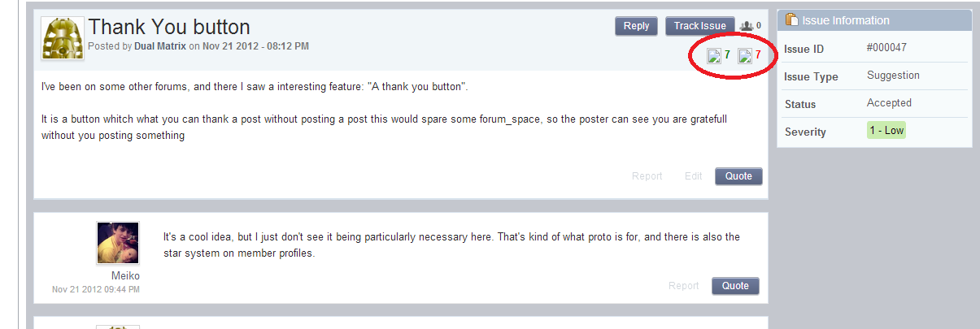The width and height of the screenshot is (980, 329).
Task: Click Edit on the original post
Action: pyautogui.click(x=693, y=176)
